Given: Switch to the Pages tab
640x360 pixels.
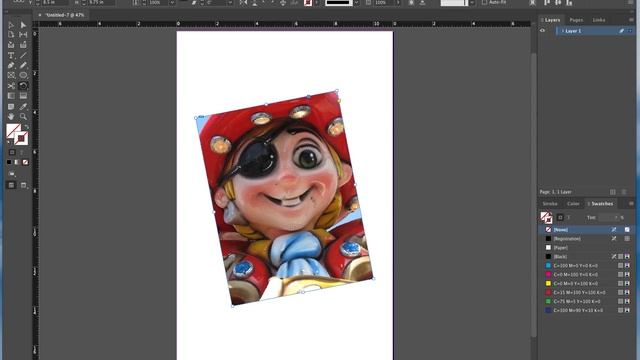Looking at the screenshot, I should click(x=576, y=20).
